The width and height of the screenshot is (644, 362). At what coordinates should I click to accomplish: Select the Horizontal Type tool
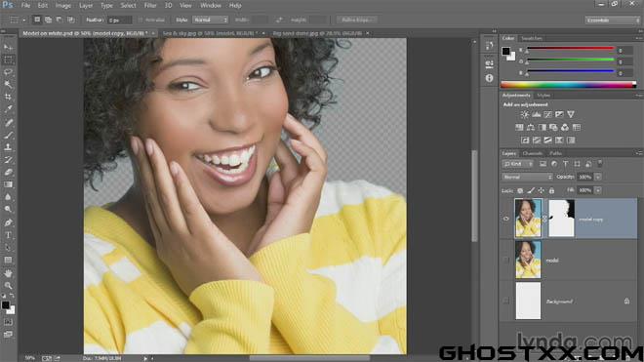click(8, 235)
